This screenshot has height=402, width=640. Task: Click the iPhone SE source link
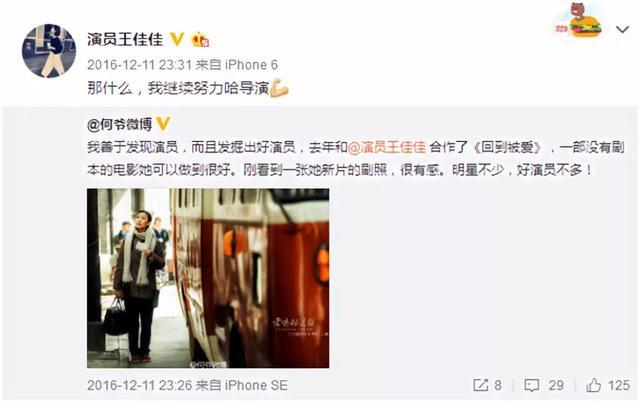click(x=256, y=385)
